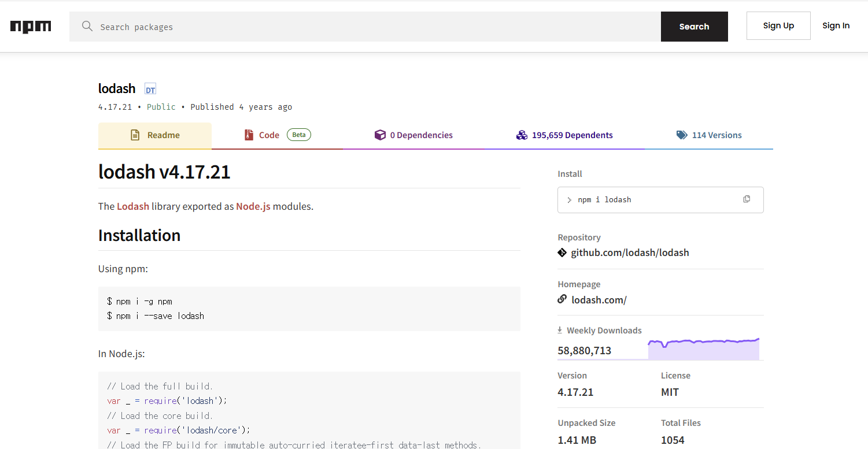Click the Using npm: text

[123, 269]
